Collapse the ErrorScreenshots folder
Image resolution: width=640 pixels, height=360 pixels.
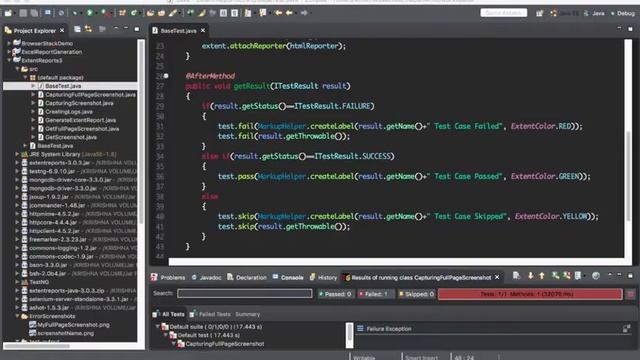tap(17, 316)
